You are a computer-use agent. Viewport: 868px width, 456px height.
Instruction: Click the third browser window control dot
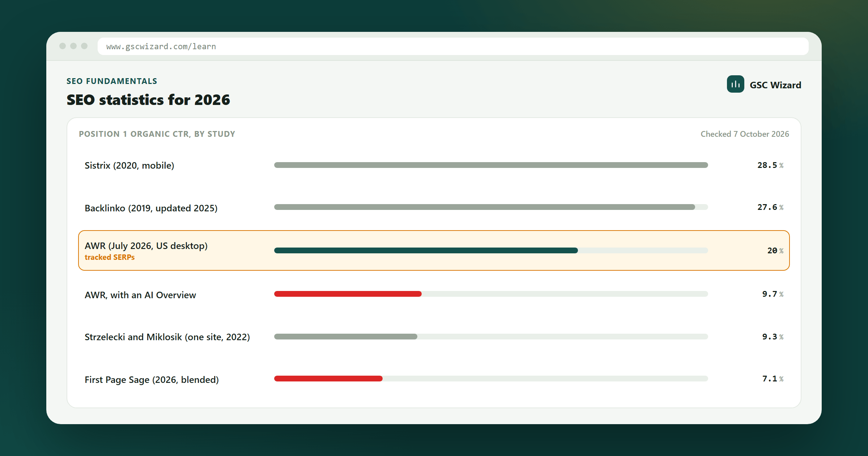84,46
